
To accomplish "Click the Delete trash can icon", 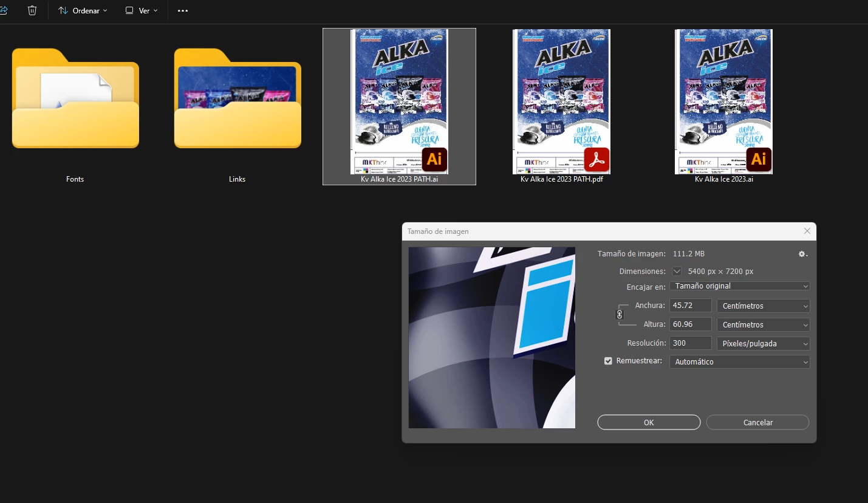I will [x=32, y=10].
